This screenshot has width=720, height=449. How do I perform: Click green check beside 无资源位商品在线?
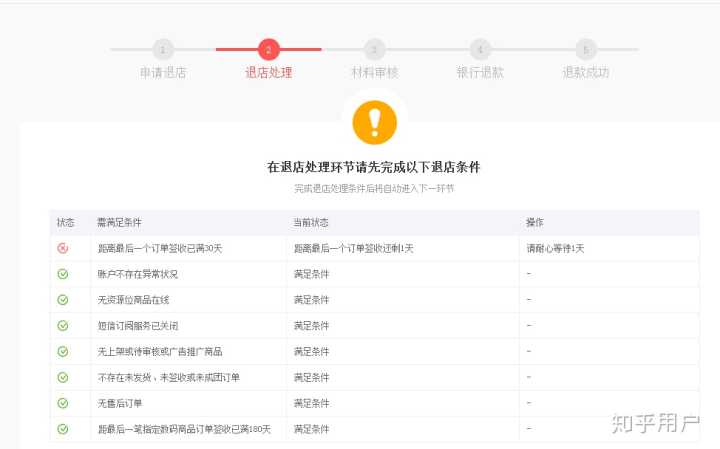[x=63, y=300]
